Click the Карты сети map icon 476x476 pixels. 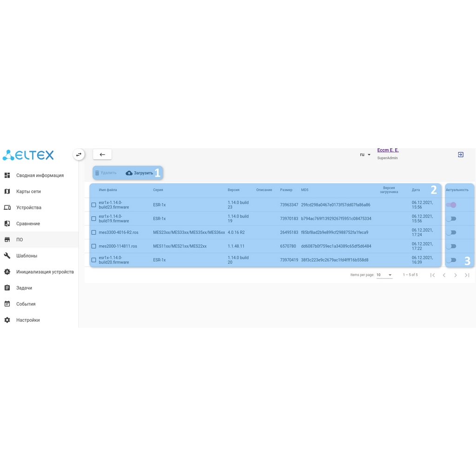(x=7, y=191)
